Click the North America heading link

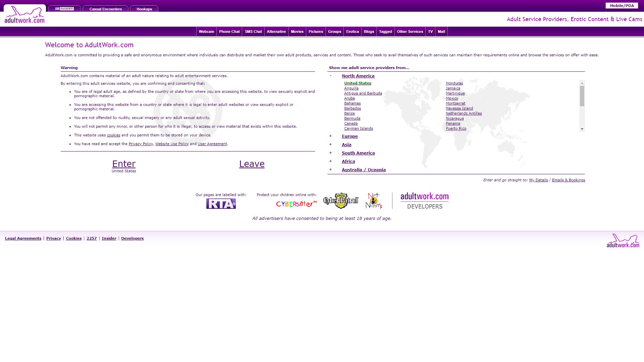click(x=358, y=76)
